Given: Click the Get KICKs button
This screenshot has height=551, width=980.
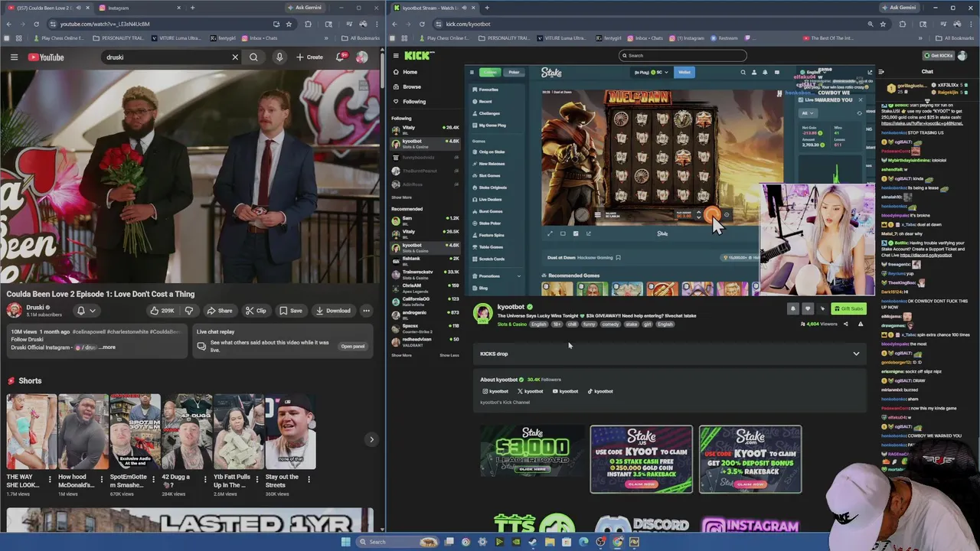Looking at the screenshot, I should [939, 56].
